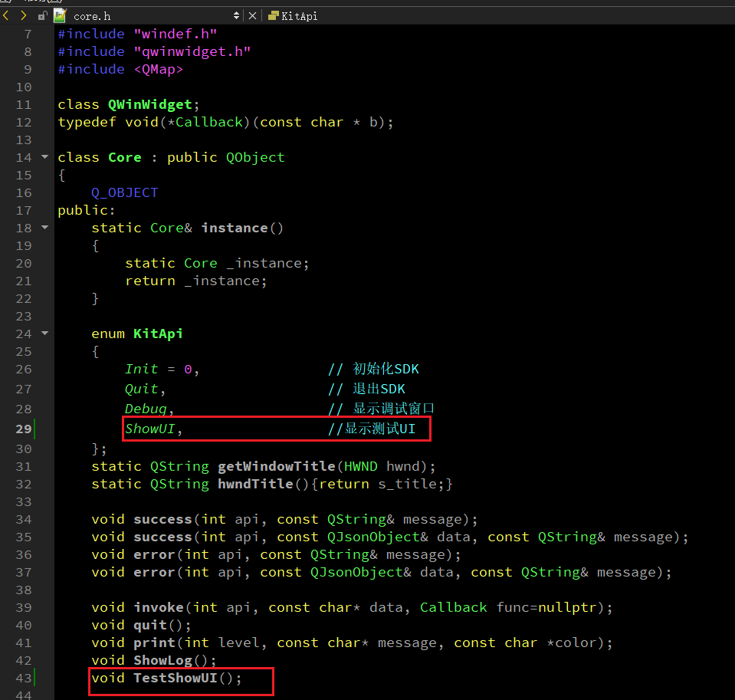The image size is (735, 700).
Task: Click error function on line 36
Action: tap(154, 555)
